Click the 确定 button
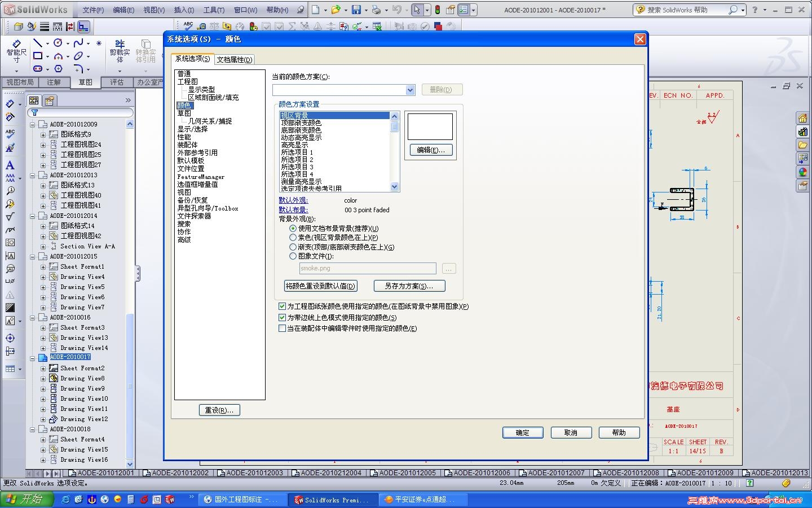The height and width of the screenshot is (508, 812). (523, 432)
